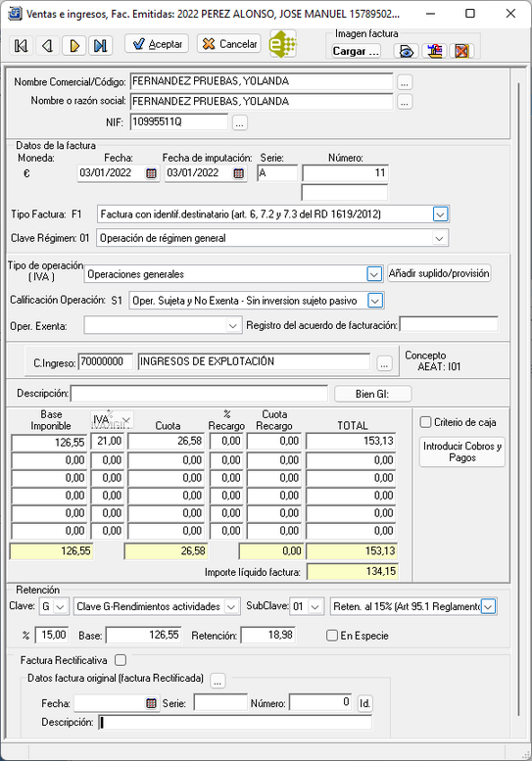This screenshot has width=532, height=761.
Task: Click the application icon in title bar
Action: point(15,13)
